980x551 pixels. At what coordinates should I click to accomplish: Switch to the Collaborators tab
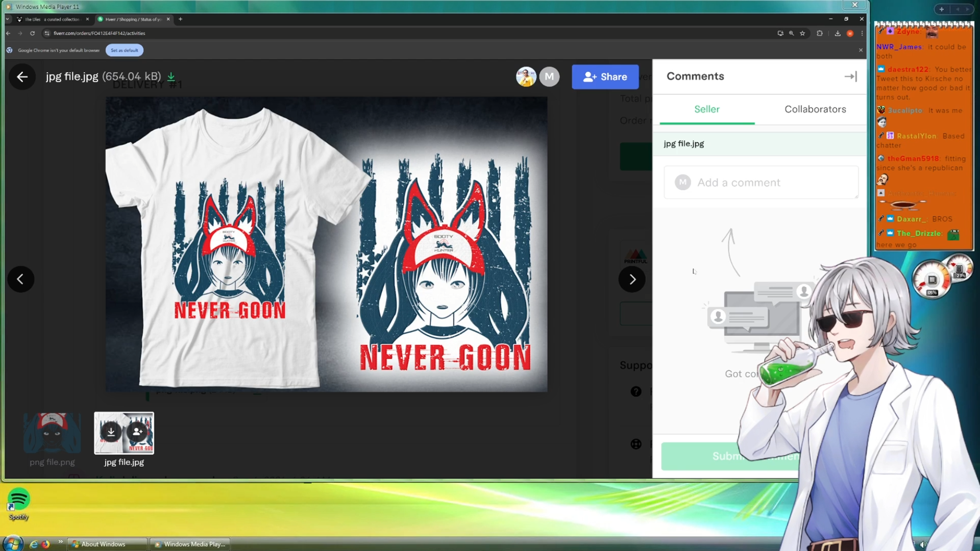pyautogui.click(x=815, y=109)
